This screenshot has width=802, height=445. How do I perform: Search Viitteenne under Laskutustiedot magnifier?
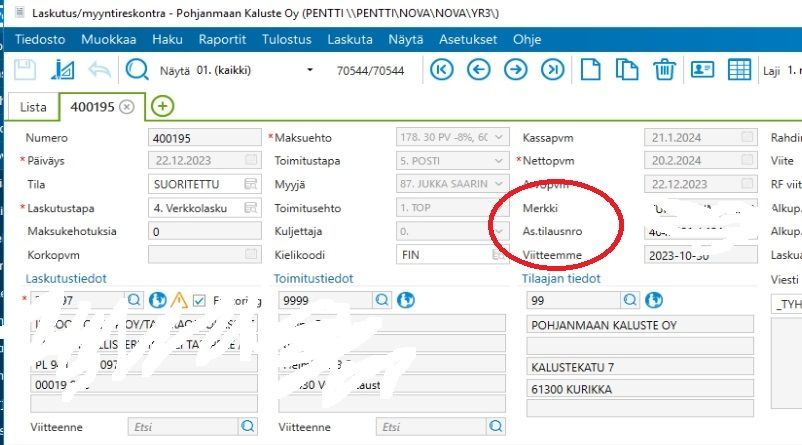click(x=248, y=426)
